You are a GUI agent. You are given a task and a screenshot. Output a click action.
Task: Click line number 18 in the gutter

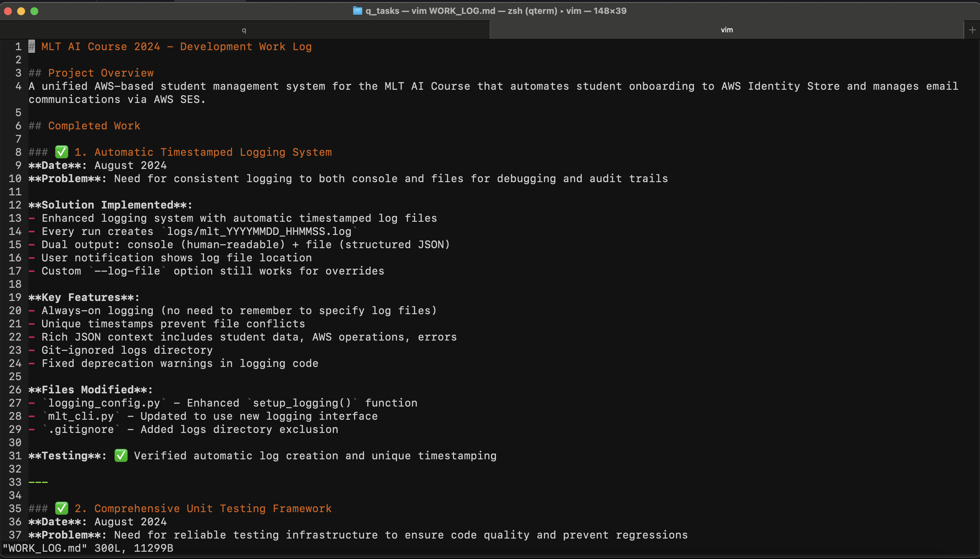pos(15,284)
